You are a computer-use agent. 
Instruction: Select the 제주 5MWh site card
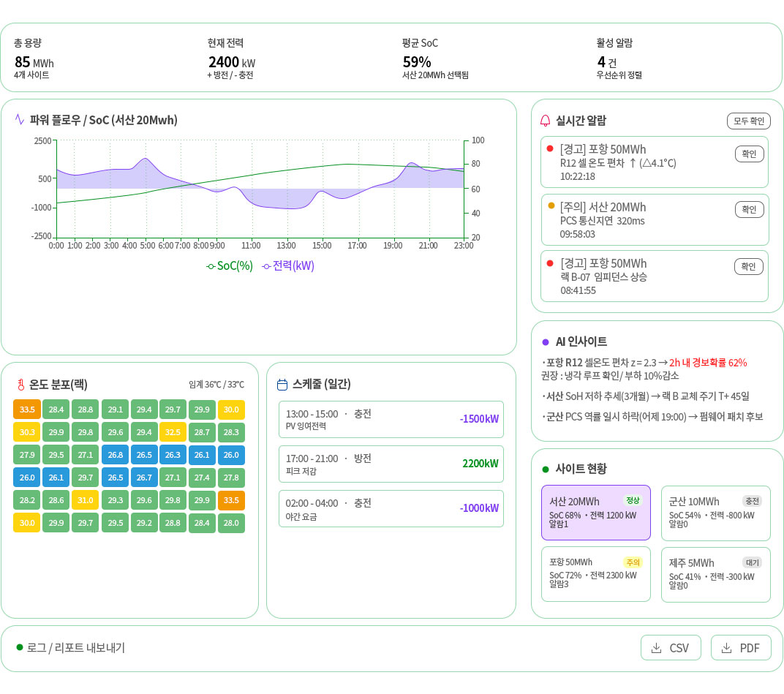click(715, 575)
